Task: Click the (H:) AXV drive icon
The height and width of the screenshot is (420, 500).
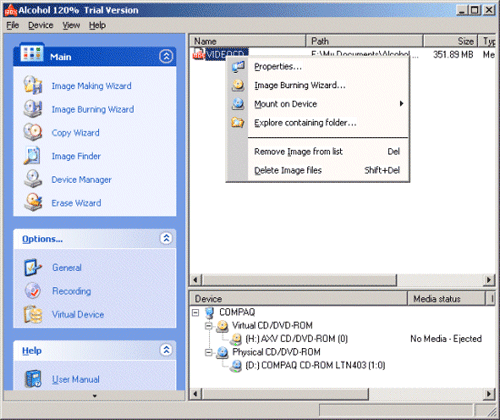Action: [x=236, y=339]
